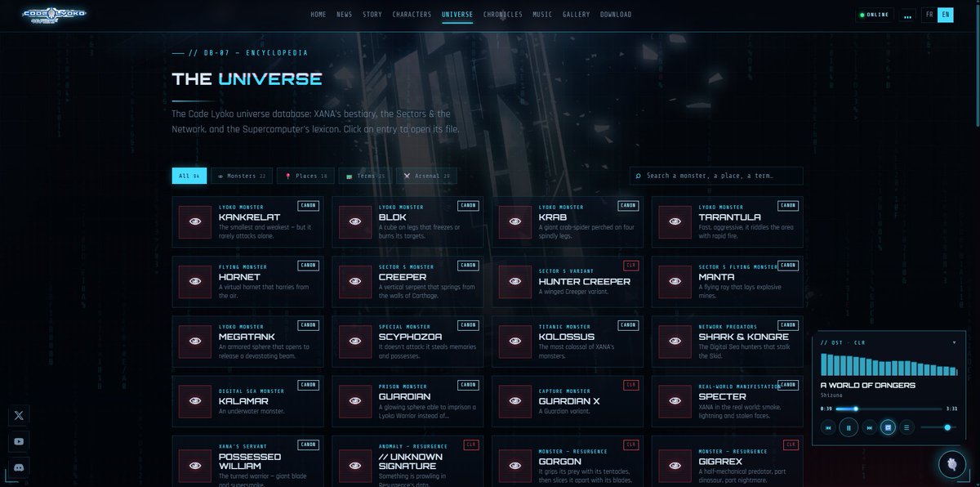This screenshot has height=487, width=980.
Task: Select the EN language option
Action: pos(945,15)
